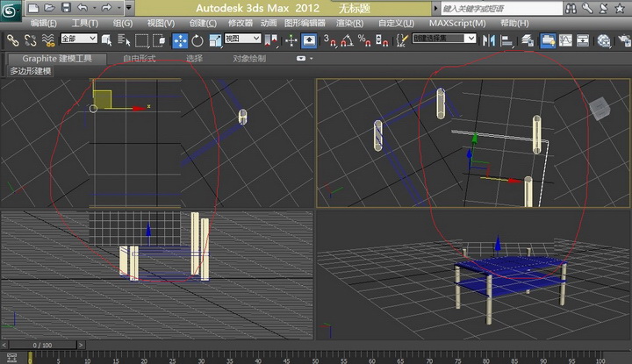632x364 pixels.
Task: Pick the Select Object cursor tool
Action: click(106, 40)
